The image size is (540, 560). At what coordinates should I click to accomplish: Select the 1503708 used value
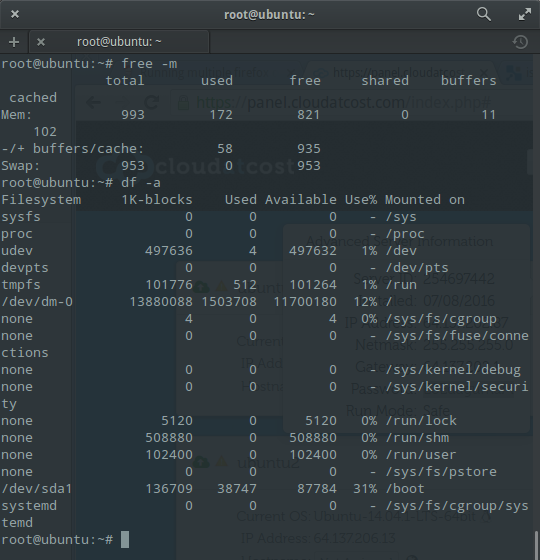(x=229, y=301)
